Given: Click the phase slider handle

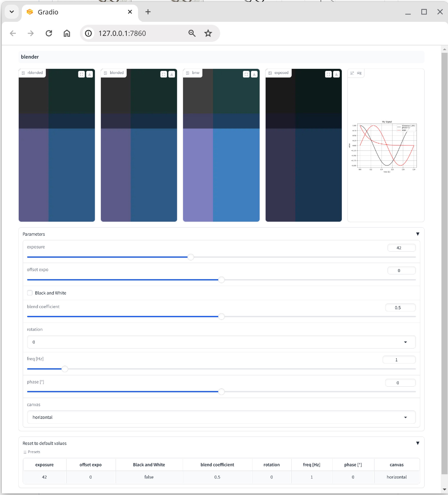Looking at the screenshot, I should pyautogui.click(x=221, y=392).
